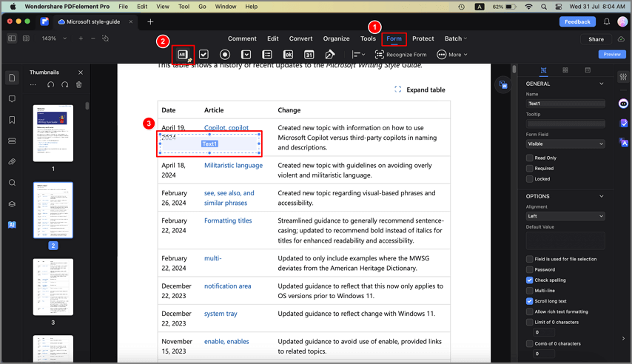Enable the Required checkbox

(x=530, y=169)
